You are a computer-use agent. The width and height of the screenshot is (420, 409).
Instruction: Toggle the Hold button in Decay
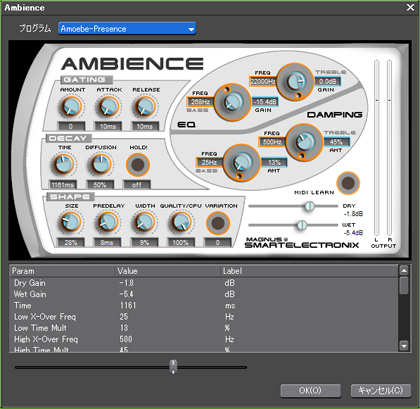coord(138,165)
